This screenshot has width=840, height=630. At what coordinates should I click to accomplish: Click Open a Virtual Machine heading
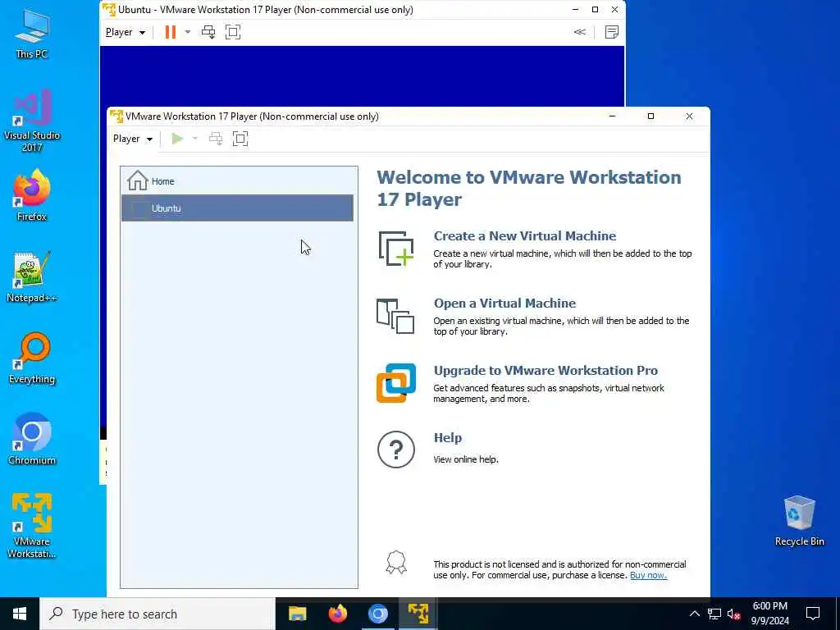pos(504,304)
